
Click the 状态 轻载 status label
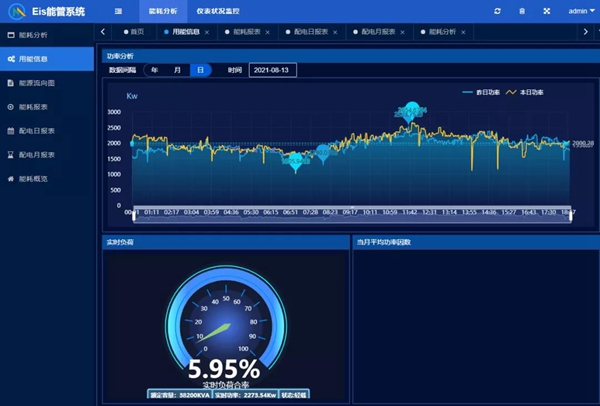(294, 395)
